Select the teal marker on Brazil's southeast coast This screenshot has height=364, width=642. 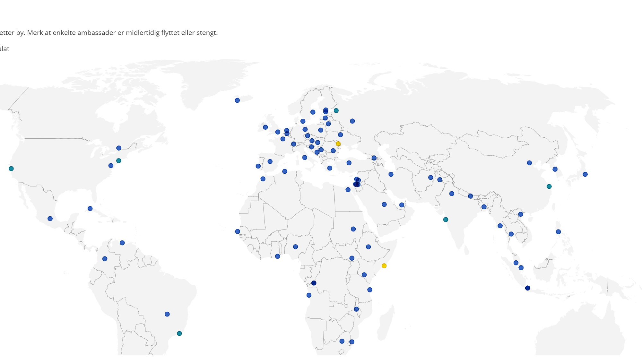[x=179, y=334]
